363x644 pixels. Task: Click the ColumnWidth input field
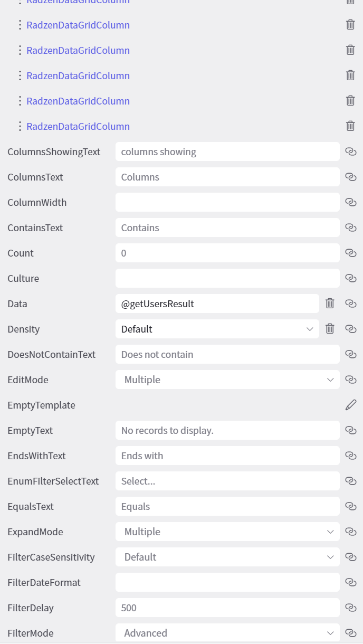(x=227, y=202)
